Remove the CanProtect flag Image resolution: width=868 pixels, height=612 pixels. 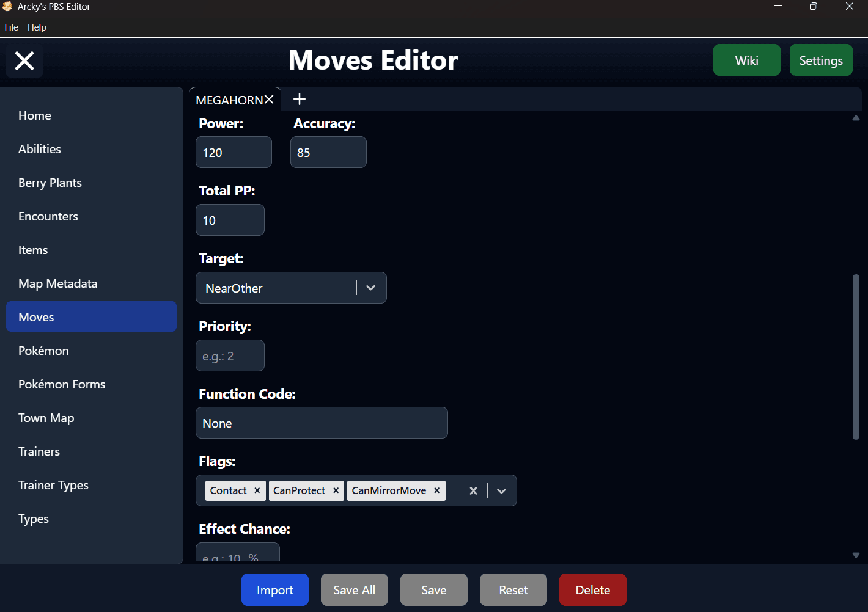[x=336, y=490]
